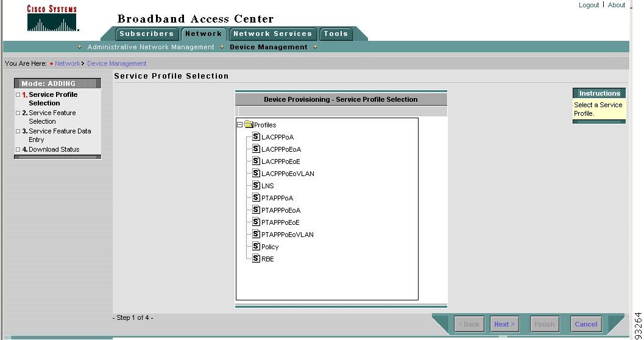Click the Logout link

(x=589, y=5)
